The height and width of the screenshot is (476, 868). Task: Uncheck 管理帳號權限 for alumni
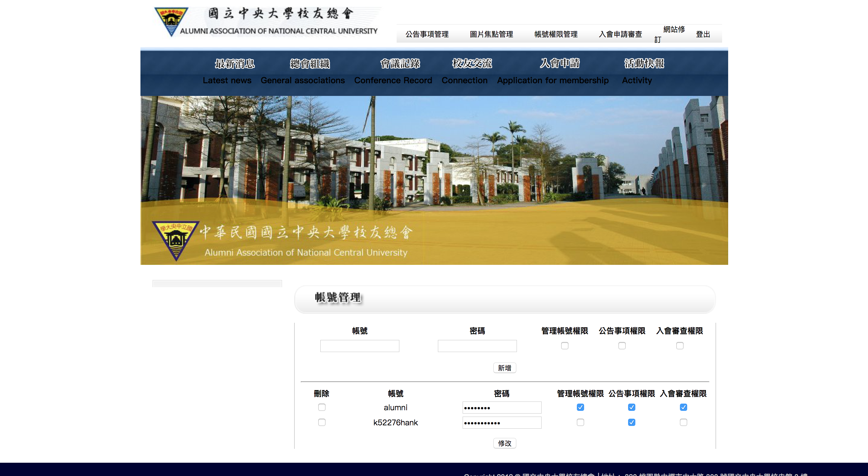[x=580, y=407]
